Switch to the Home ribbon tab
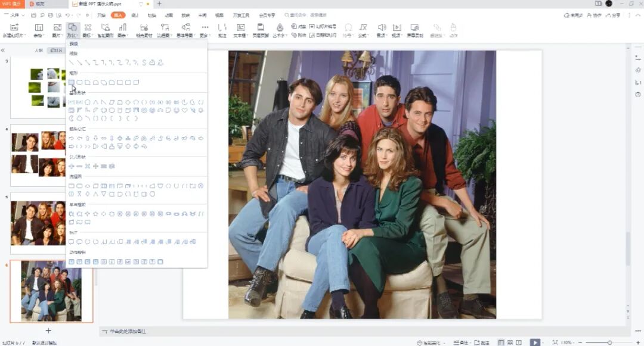Image resolution: width=644 pixels, height=346 pixels. point(101,15)
